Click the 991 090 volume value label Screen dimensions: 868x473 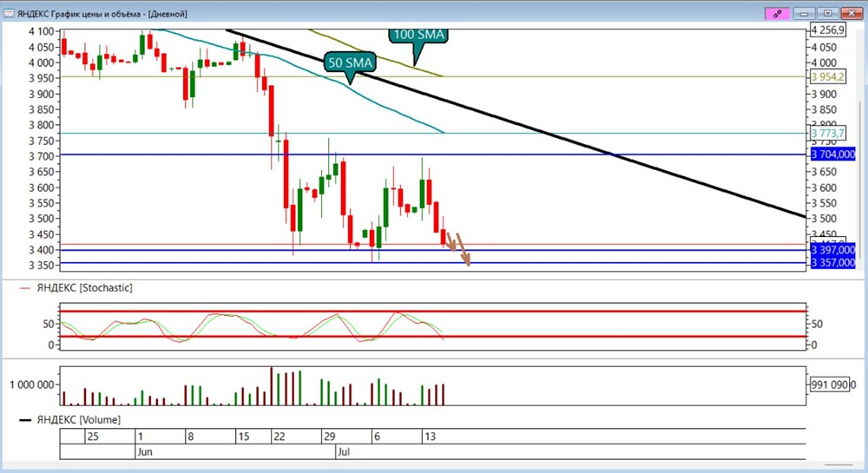click(x=829, y=384)
